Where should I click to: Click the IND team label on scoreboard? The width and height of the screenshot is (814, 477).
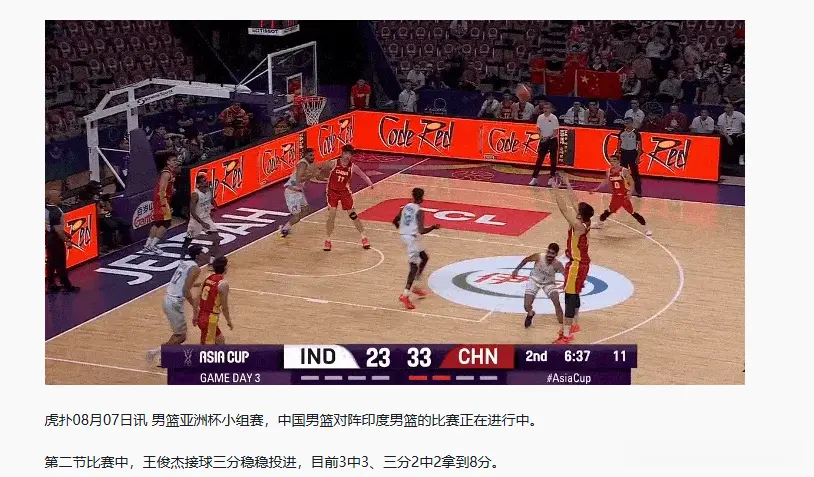pyautogui.click(x=318, y=357)
